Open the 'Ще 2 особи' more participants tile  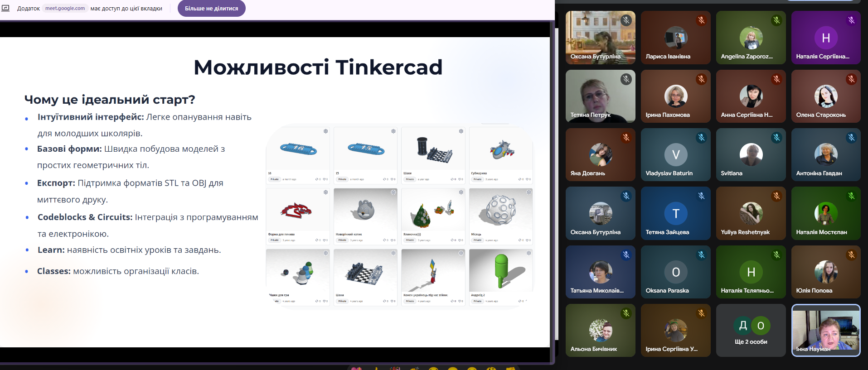coord(751,330)
